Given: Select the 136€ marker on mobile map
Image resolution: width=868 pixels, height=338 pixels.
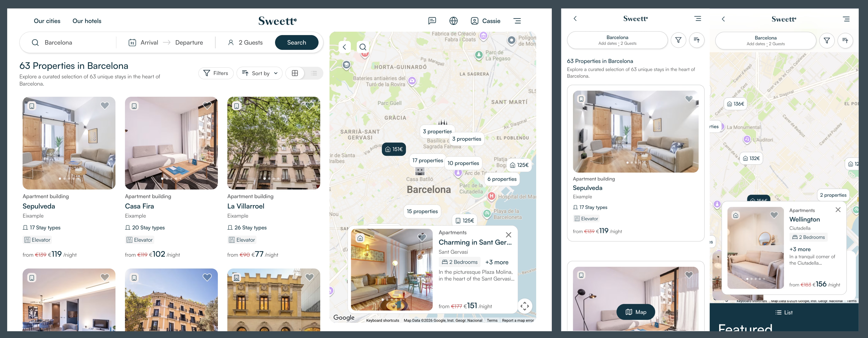Looking at the screenshot, I should tap(736, 104).
